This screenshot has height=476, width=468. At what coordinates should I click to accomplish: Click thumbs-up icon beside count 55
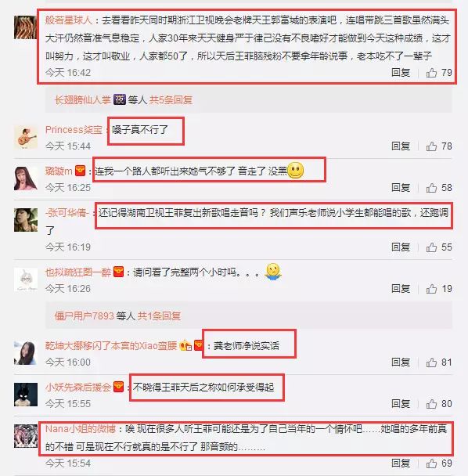431,247
